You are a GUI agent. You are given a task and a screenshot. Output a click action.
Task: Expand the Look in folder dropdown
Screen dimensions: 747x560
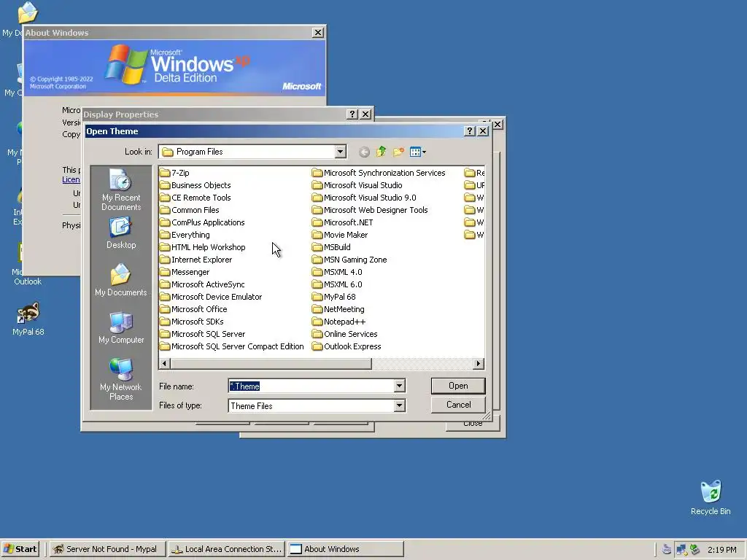340,152
